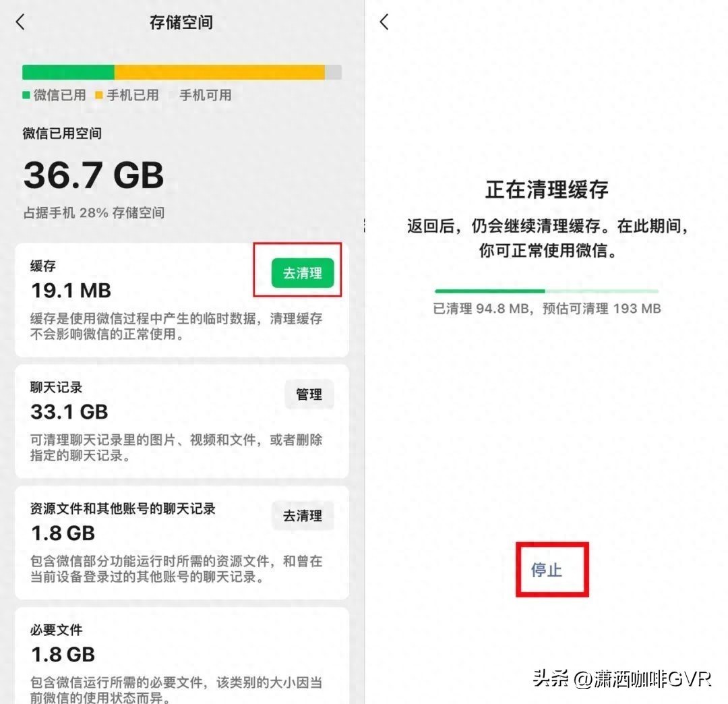The width and height of the screenshot is (728, 704).
Task: Tap the cache cleaning progress bar
Action: [x=547, y=291]
